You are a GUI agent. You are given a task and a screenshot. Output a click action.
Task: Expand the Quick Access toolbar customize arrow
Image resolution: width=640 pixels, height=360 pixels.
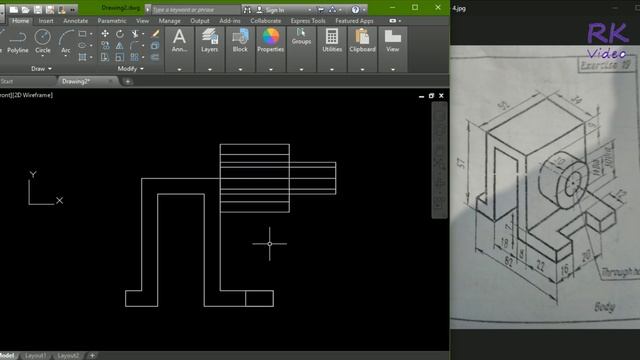[x=73, y=9]
